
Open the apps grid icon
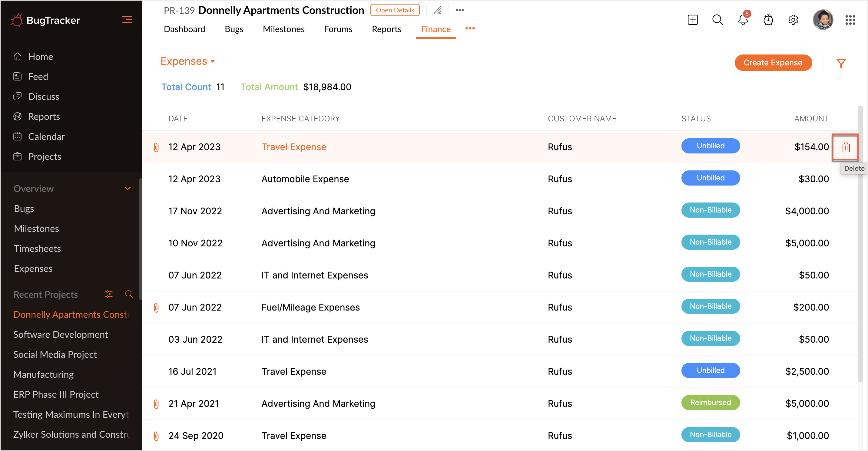point(850,20)
